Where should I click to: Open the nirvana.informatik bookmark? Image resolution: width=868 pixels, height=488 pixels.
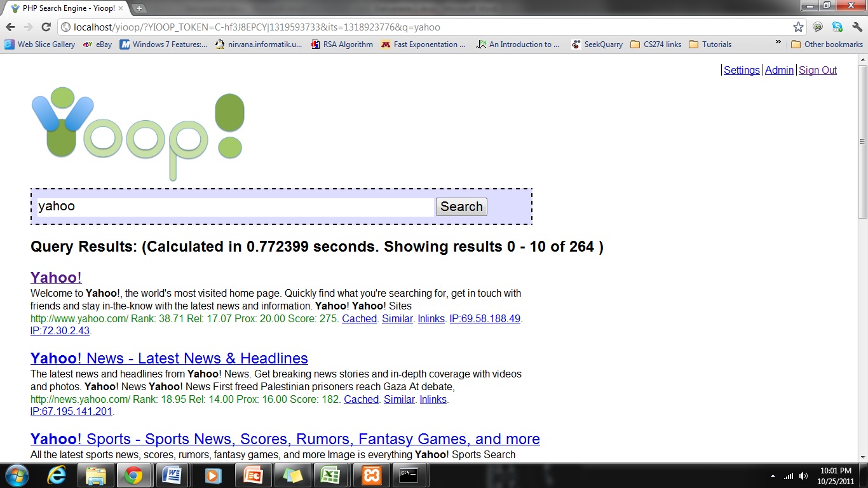259,44
